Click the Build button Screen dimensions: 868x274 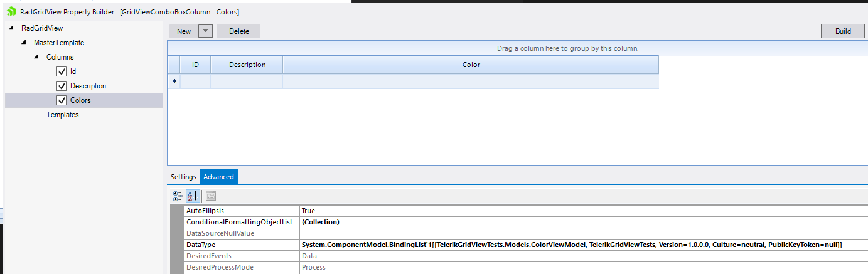843,31
